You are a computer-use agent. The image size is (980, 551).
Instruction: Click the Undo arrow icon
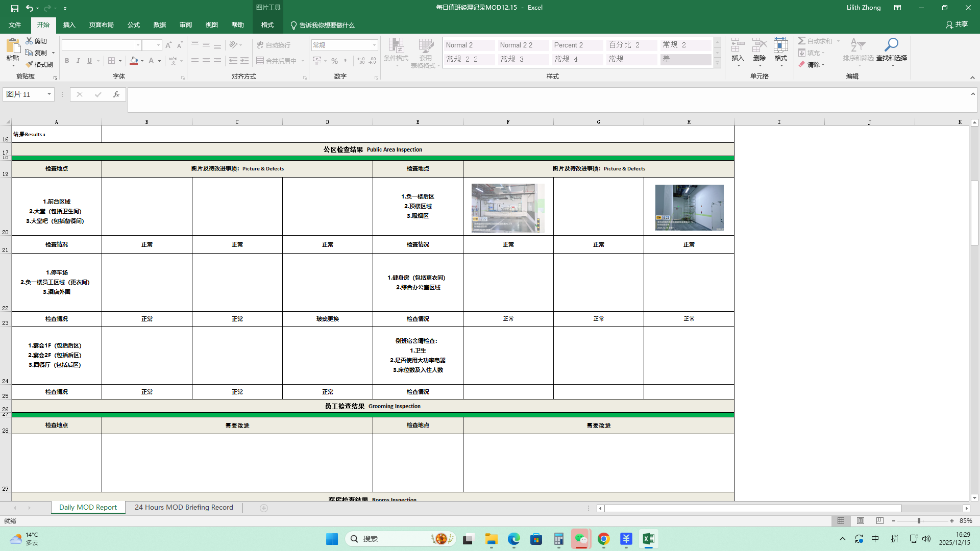(30, 8)
